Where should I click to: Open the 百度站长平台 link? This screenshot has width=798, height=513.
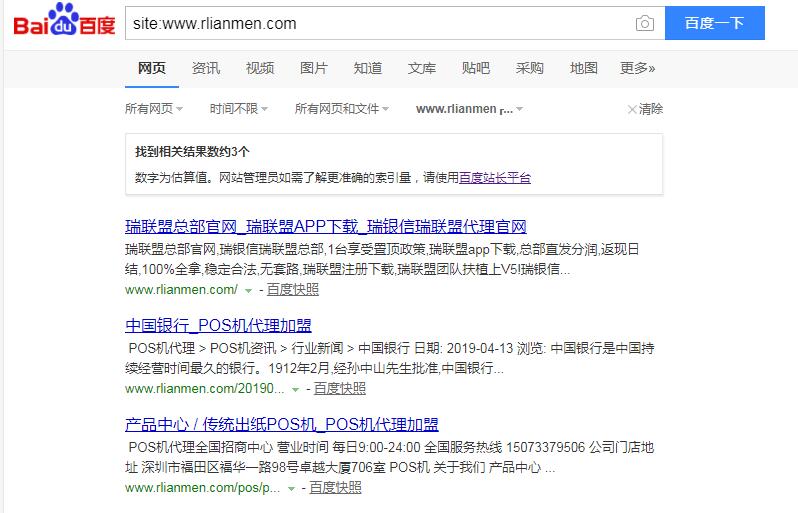pos(495,178)
